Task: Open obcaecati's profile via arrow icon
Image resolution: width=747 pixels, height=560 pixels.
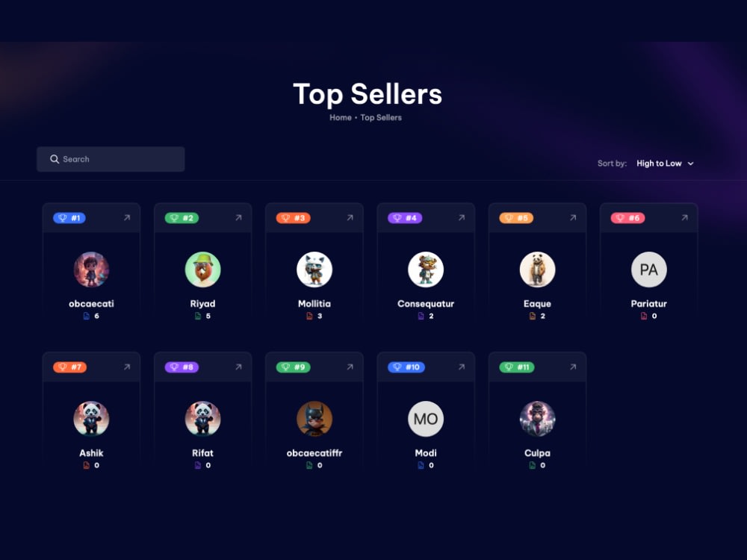Action: (127, 217)
